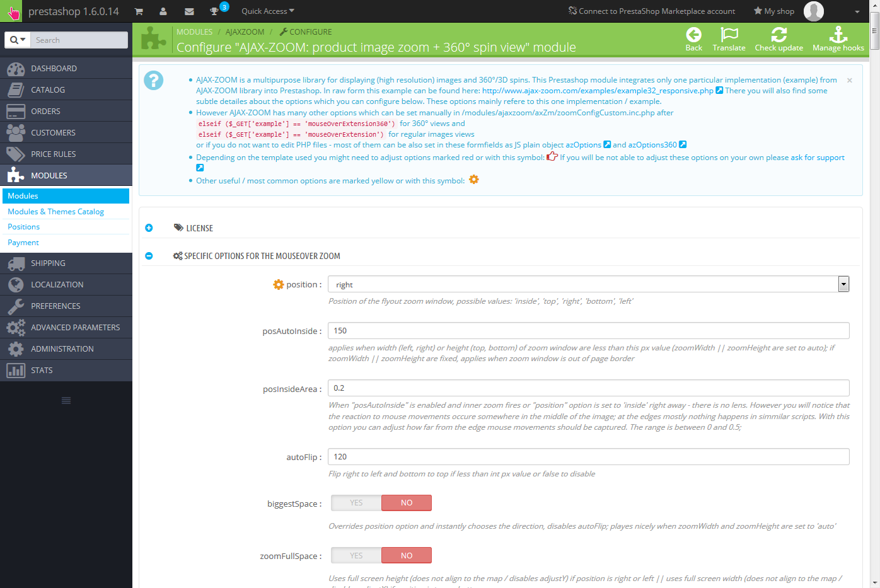Collapse the sidebar menu hamburger icon
The height and width of the screenshot is (588, 880).
66,401
